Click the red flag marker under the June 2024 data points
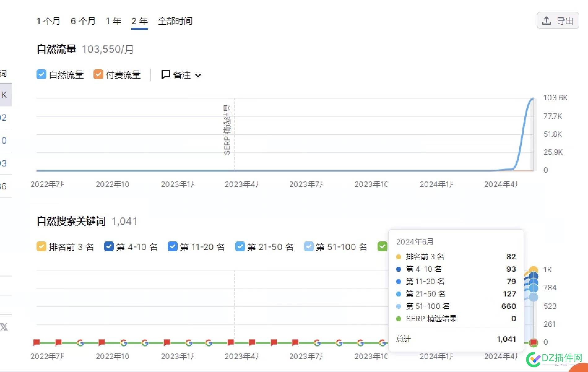The width and height of the screenshot is (588, 372). (533, 342)
